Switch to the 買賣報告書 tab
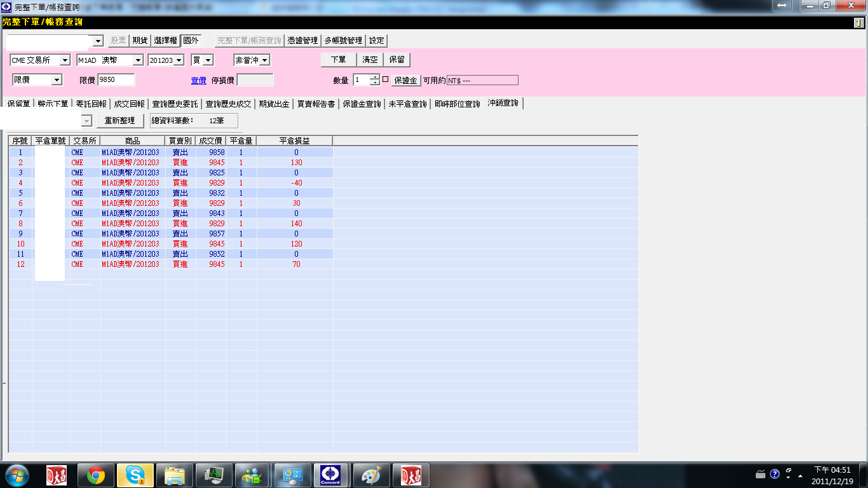Image resolution: width=868 pixels, height=488 pixels. click(x=316, y=104)
